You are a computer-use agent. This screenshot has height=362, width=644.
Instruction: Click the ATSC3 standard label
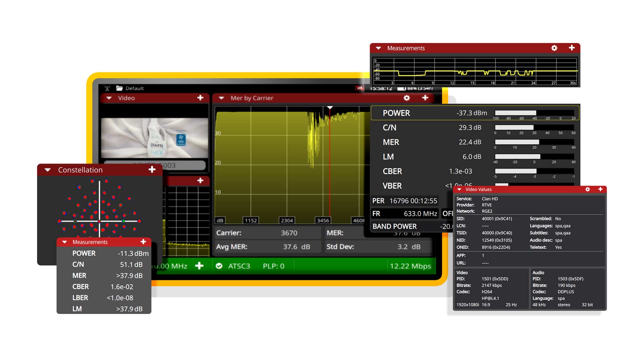239,266
